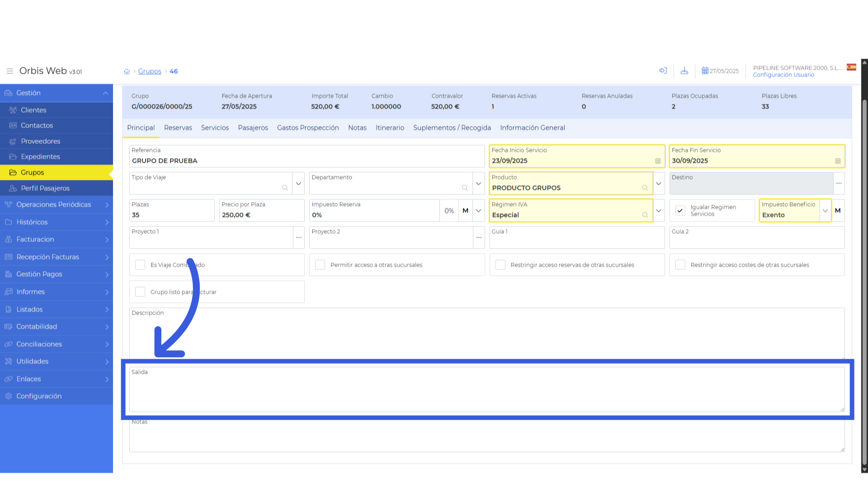Viewport: 868px width, 488px height.
Task: Expand Facturacion sidebar section
Action: coord(57,239)
